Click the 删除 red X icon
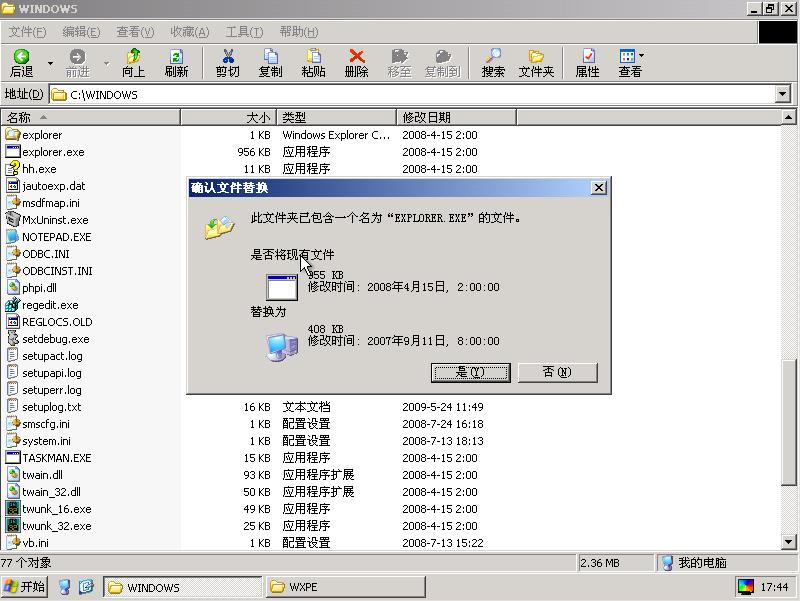Viewport: 800px width, 601px height. 357,56
